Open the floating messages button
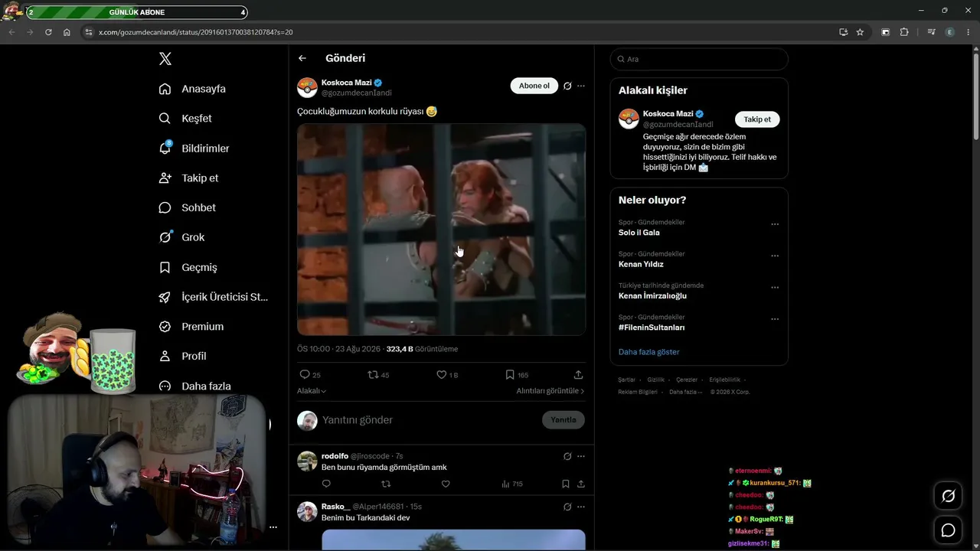Image resolution: width=980 pixels, height=551 pixels. [x=948, y=530]
